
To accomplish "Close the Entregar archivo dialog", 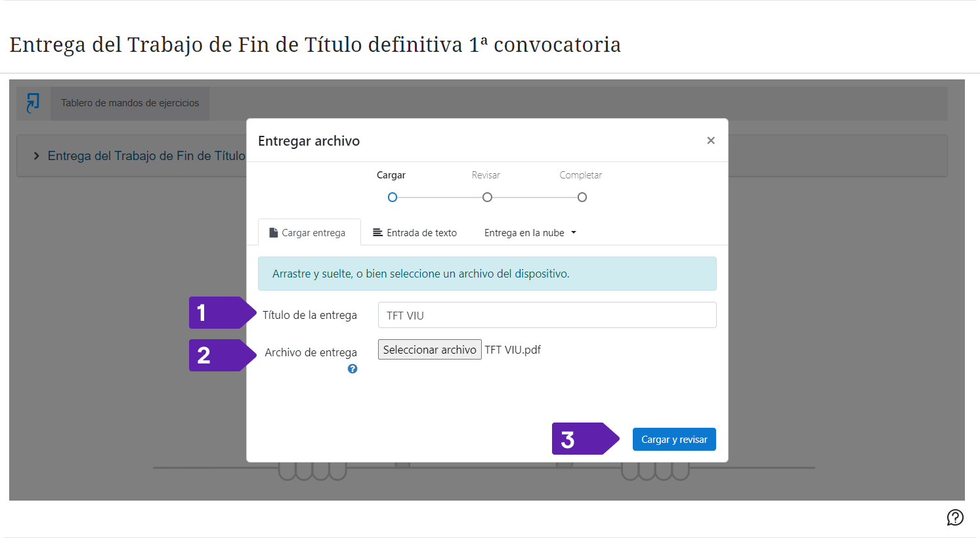I will coord(710,140).
